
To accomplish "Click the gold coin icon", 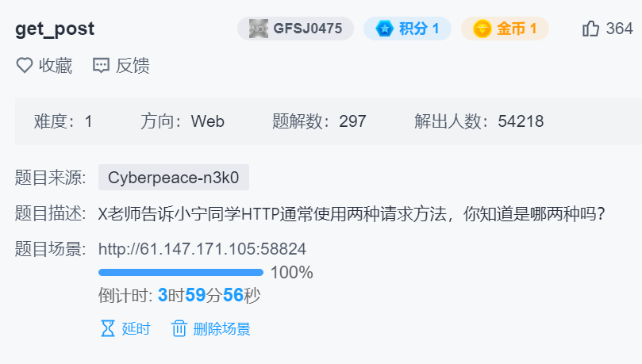I will coord(482,29).
